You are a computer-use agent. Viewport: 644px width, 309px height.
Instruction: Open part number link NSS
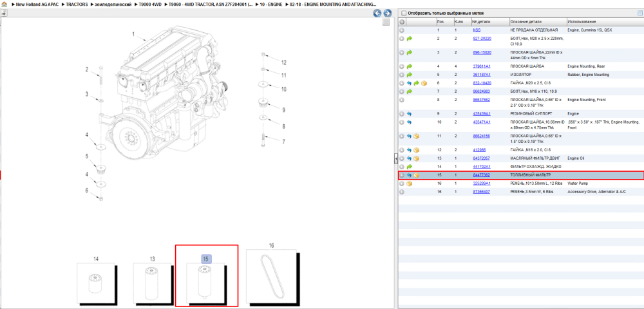(477, 30)
